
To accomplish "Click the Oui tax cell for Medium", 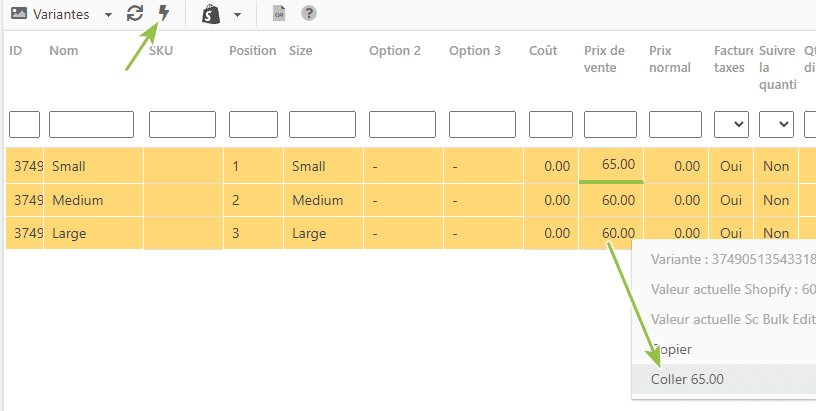I will [731, 200].
